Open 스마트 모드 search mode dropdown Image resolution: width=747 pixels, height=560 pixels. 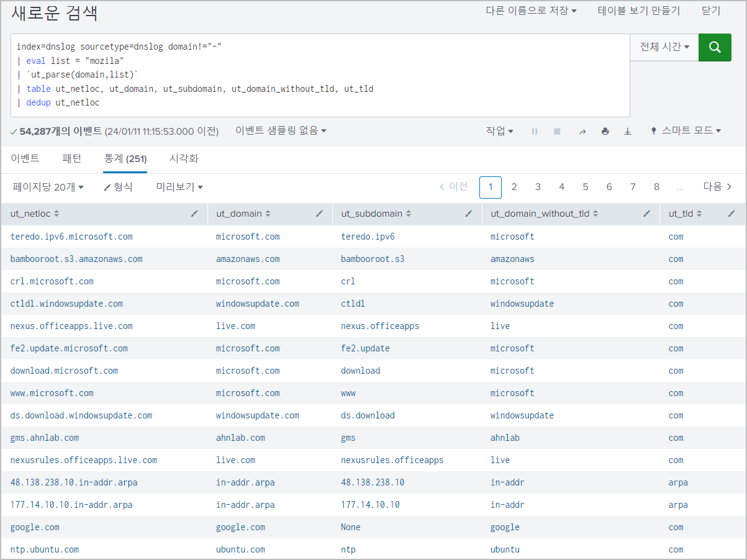686,131
